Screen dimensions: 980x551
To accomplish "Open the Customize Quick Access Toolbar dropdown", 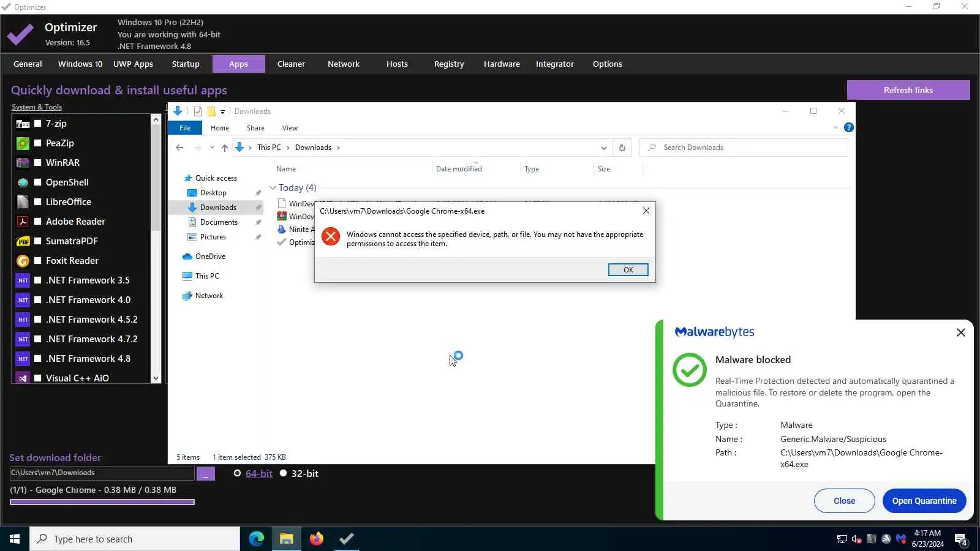I will (223, 111).
